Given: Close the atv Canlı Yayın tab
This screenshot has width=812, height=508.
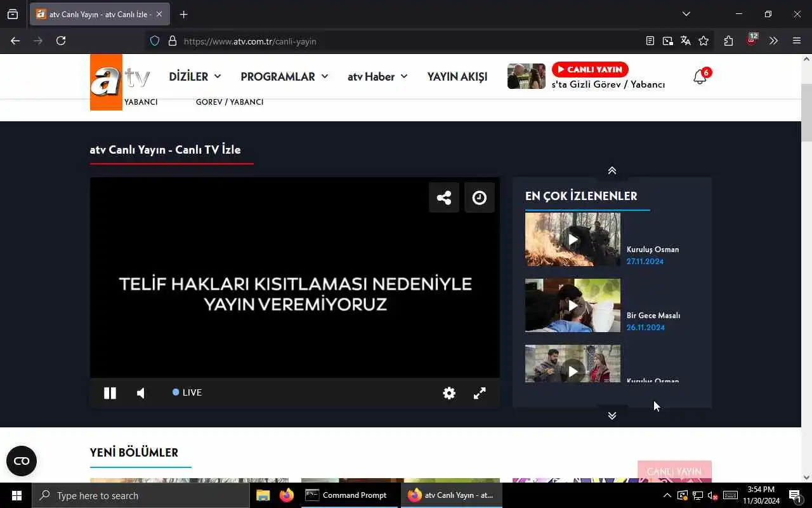Looking at the screenshot, I should 159,14.
